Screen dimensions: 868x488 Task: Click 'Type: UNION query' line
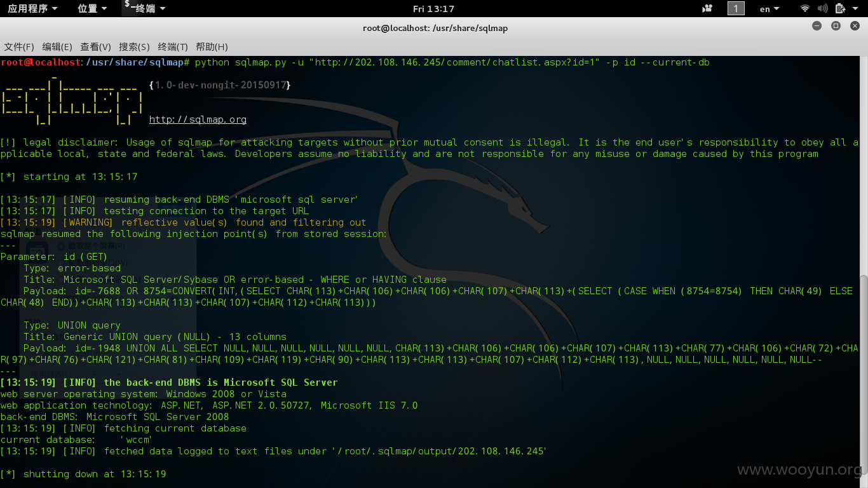[x=72, y=325]
